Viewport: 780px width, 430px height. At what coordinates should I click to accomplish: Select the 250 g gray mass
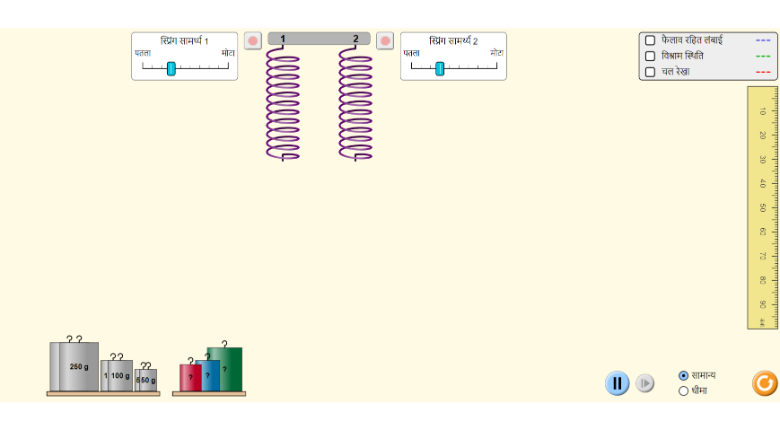(x=77, y=367)
